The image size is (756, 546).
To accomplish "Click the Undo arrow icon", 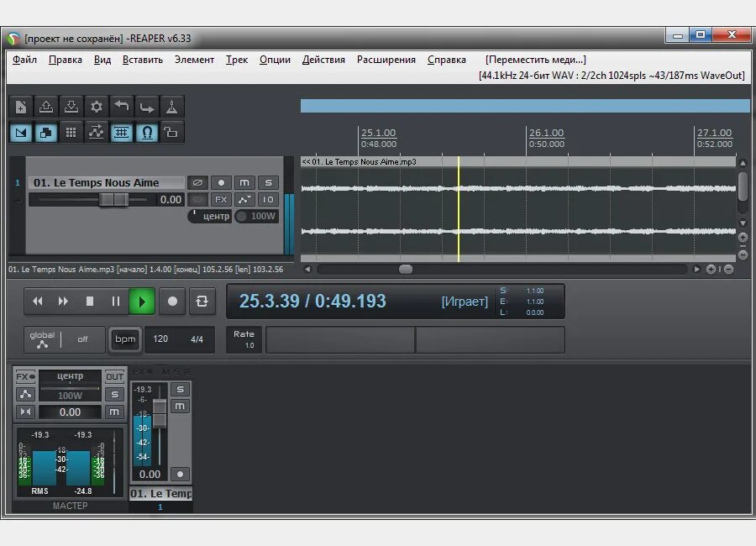I will 122,107.
